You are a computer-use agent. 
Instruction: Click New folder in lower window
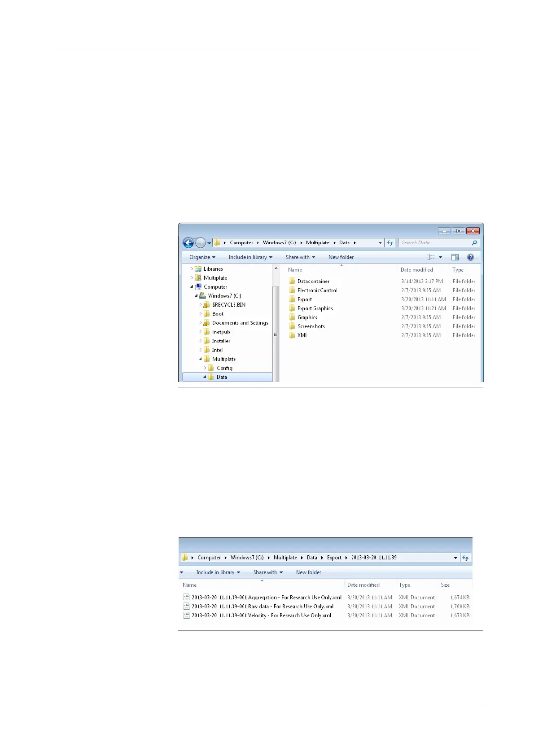tap(309, 572)
